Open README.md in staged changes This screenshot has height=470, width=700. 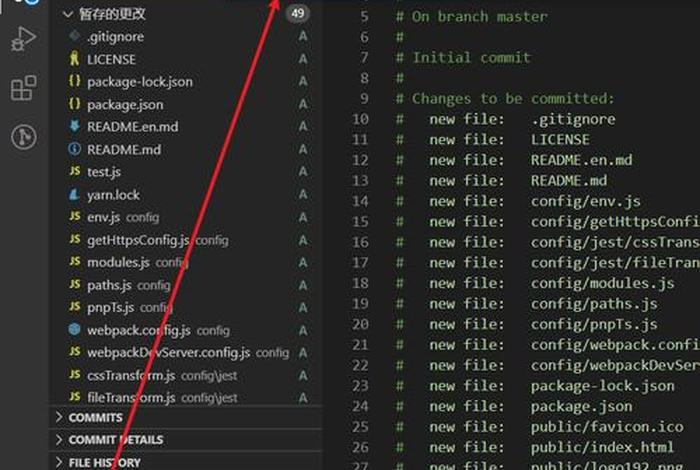[x=185, y=150]
